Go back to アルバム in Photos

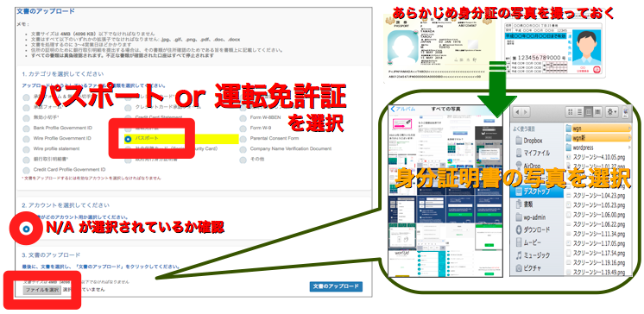tap(403, 110)
